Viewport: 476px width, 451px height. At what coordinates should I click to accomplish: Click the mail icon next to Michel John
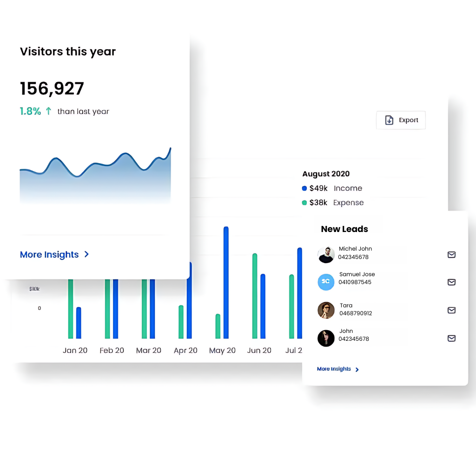[x=451, y=255]
